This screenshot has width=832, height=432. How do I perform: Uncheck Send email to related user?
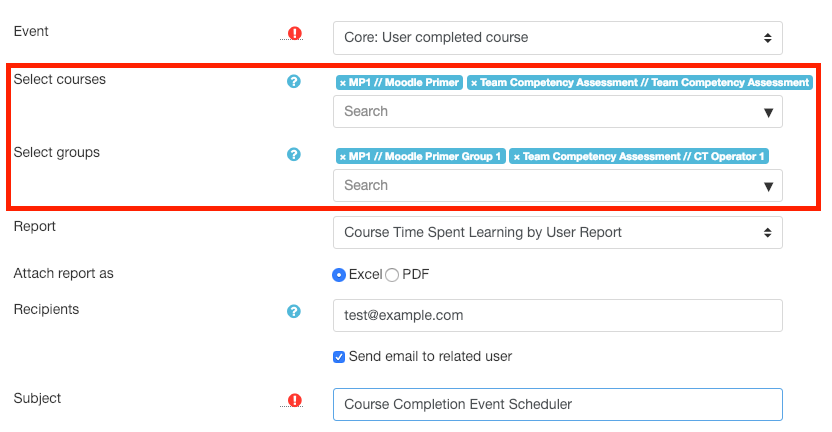tap(339, 357)
